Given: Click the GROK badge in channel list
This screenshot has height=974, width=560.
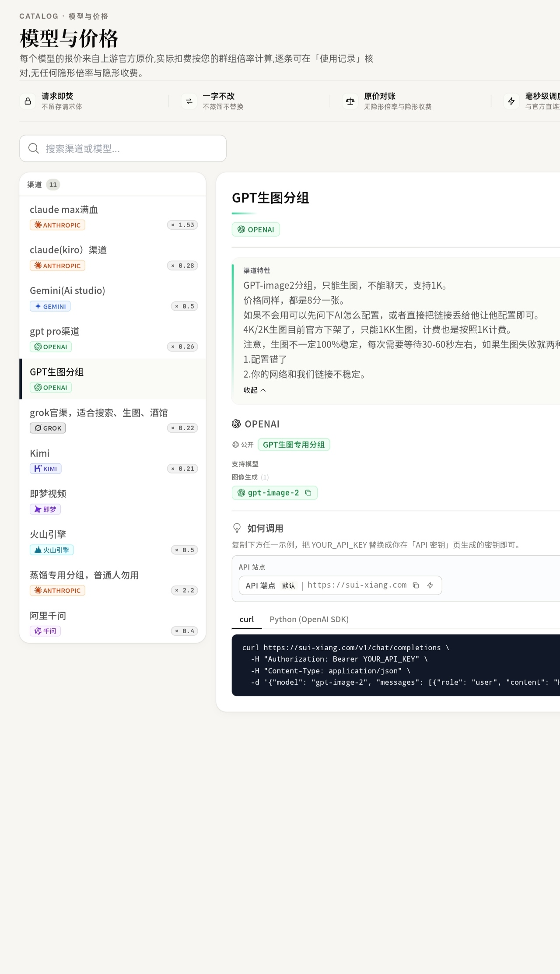Looking at the screenshot, I should coord(48,428).
